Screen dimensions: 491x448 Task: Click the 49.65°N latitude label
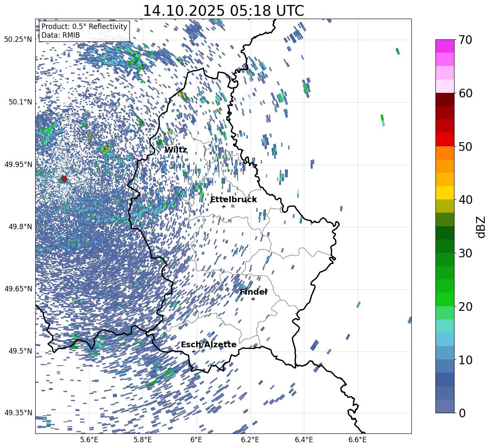(x=18, y=288)
